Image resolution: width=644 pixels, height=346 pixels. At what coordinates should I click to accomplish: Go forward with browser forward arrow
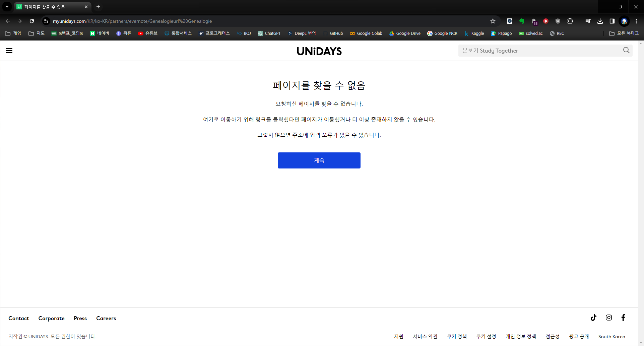20,21
